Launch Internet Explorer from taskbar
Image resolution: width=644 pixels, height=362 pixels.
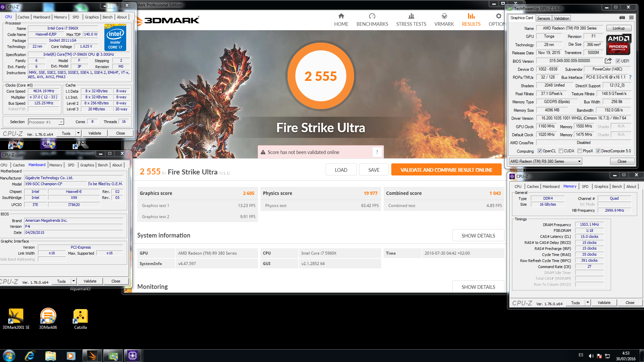point(30,356)
